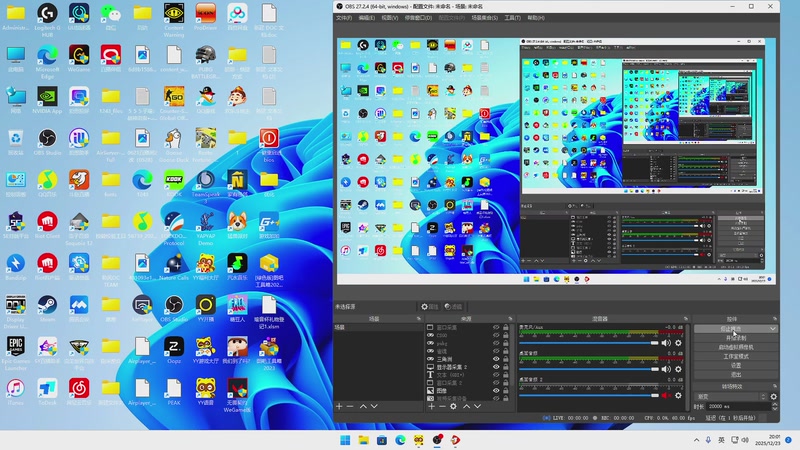The image size is (800, 450).
Task: Open Epic Games Launcher desktop shortcut
Action: tap(15, 353)
